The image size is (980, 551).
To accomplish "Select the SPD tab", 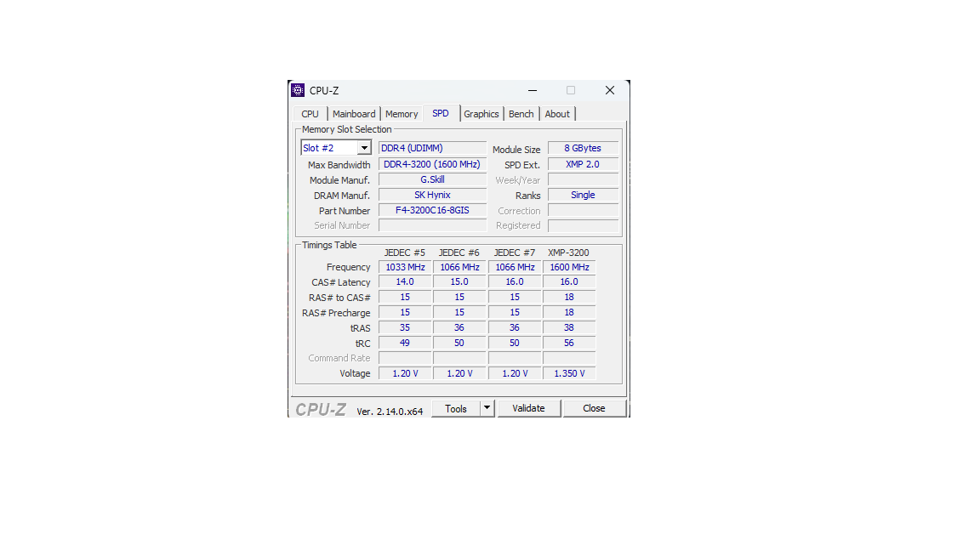I will (441, 113).
